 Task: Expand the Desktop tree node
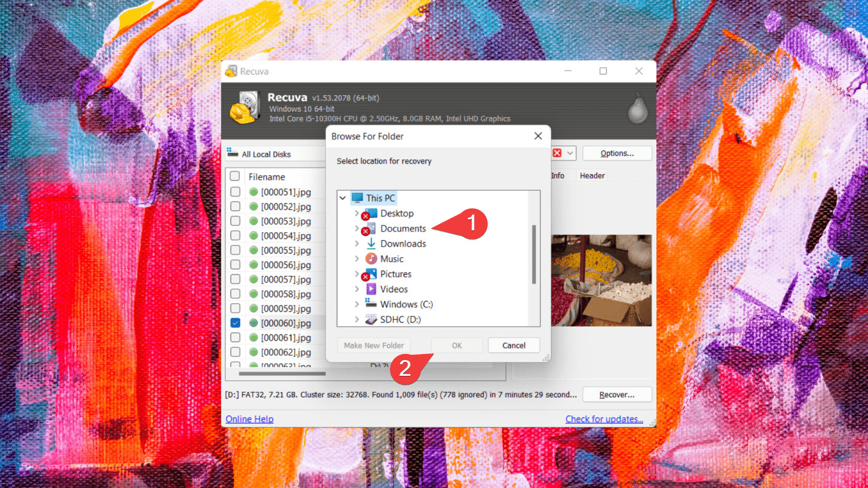tap(356, 213)
